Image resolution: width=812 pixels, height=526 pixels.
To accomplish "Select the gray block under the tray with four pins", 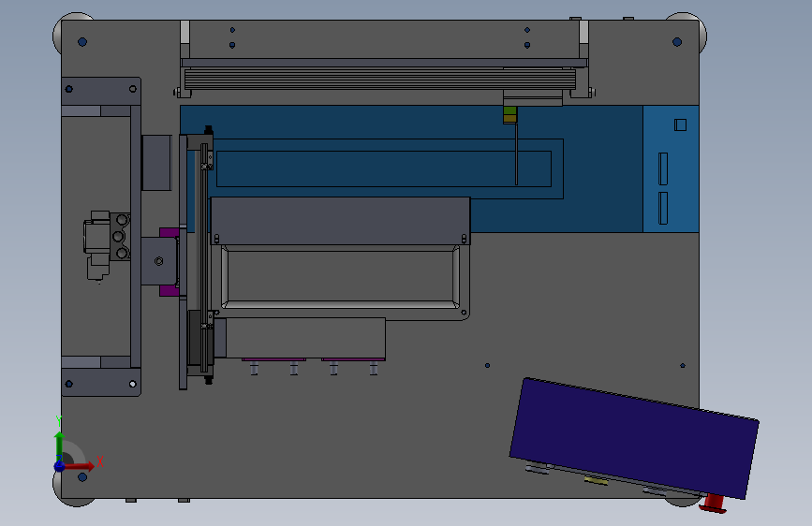I will coord(305,338).
